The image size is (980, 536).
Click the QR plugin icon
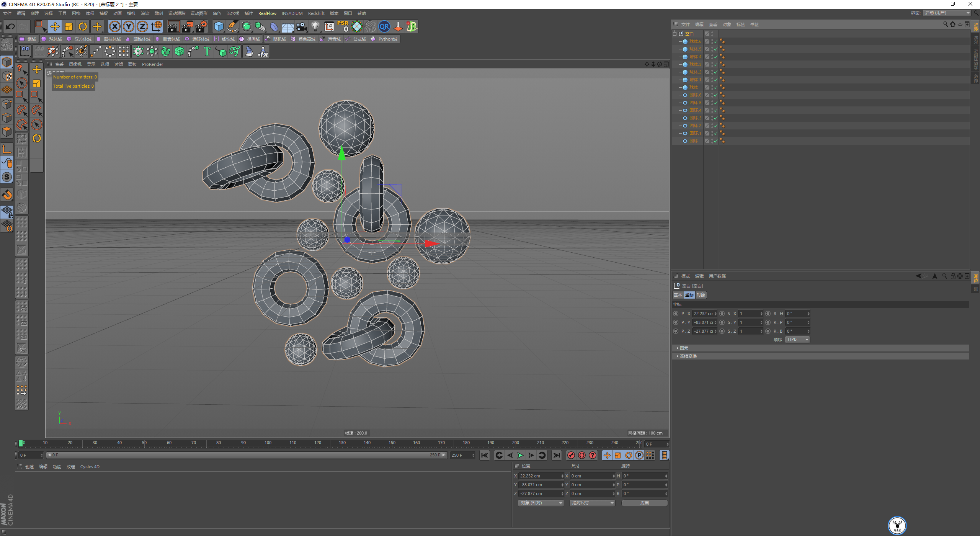tap(384, 26)
